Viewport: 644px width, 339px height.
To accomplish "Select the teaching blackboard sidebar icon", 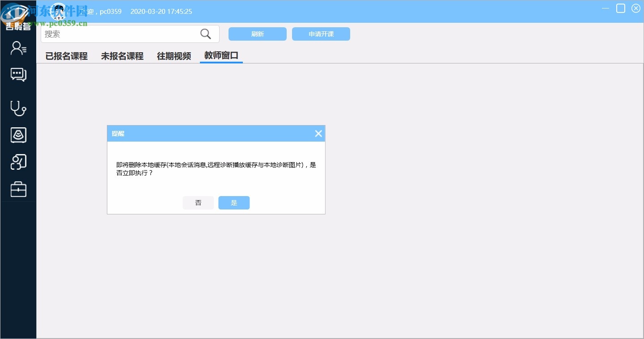I will 18,162.
